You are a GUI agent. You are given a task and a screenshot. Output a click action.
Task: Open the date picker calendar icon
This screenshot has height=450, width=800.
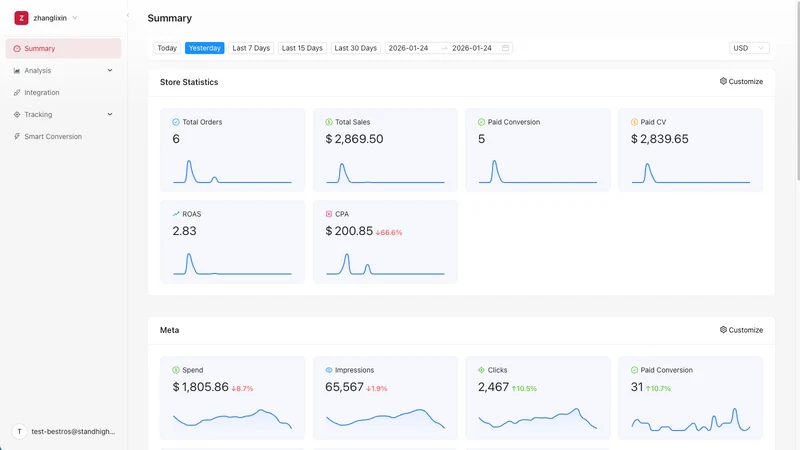[506, 48]
